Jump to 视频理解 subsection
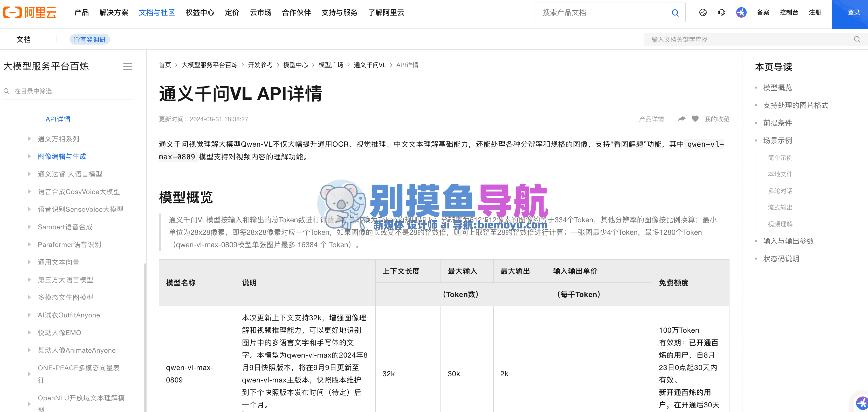The image size is (868, 412). (780, 224)
